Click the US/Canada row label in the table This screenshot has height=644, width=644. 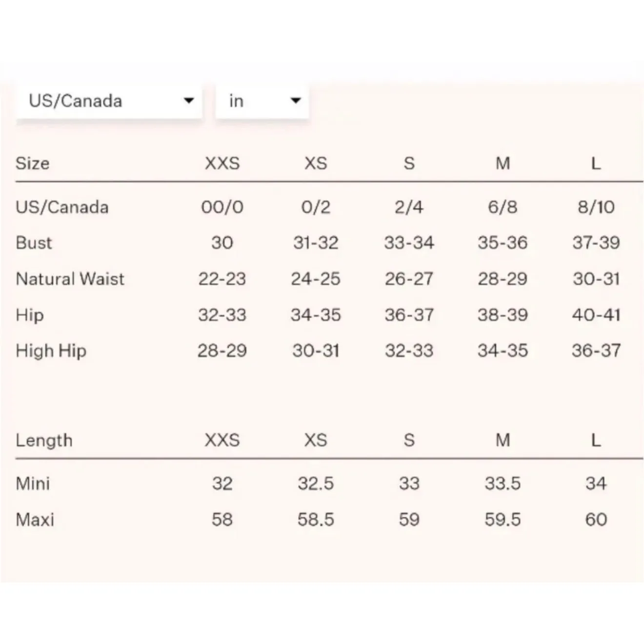62,207
